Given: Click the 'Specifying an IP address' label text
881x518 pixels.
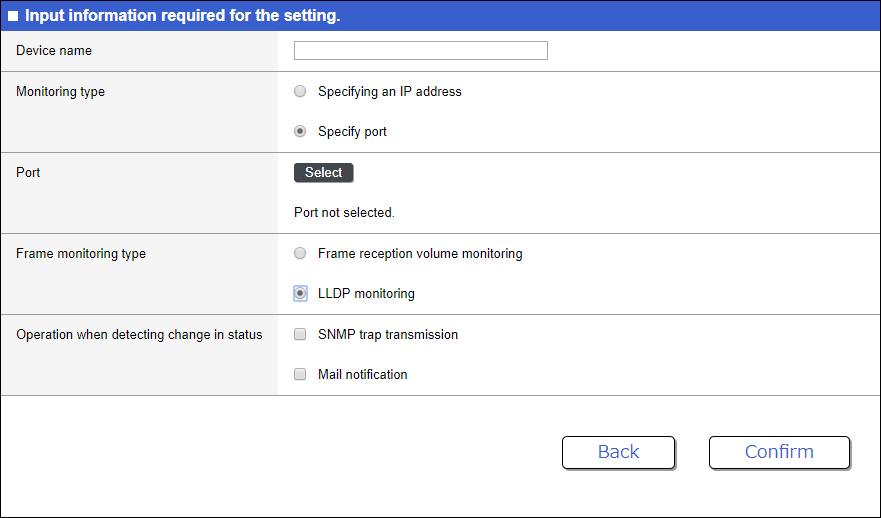Looking at the screenshot, I should pos(389,92).
